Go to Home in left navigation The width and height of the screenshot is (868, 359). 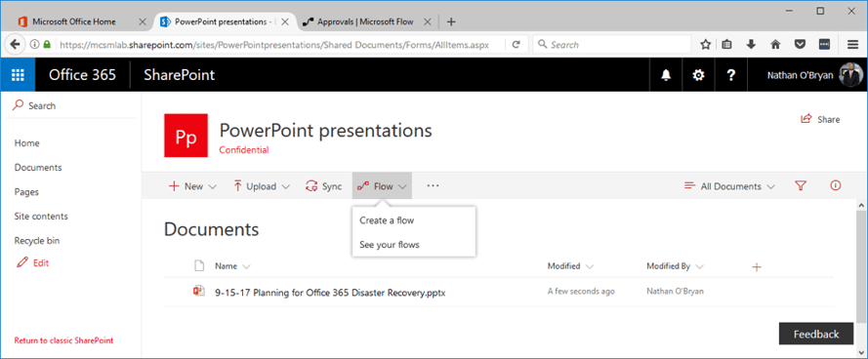pos(26,143)
